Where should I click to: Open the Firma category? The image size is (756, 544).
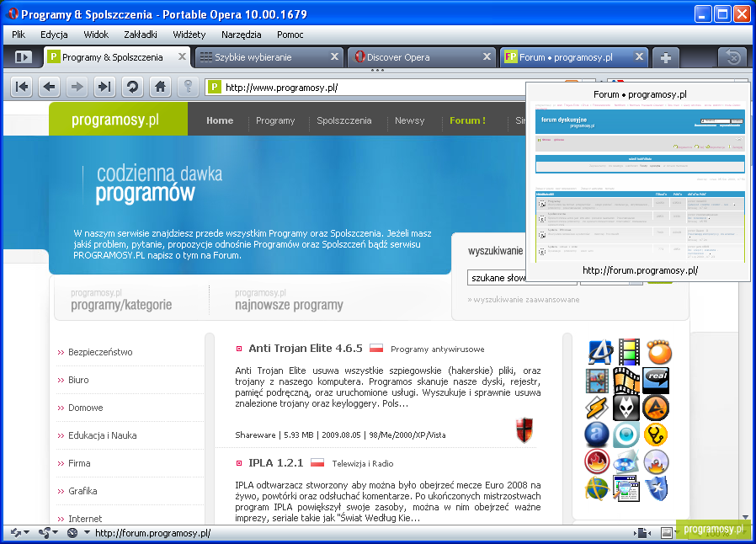[79, 463]
